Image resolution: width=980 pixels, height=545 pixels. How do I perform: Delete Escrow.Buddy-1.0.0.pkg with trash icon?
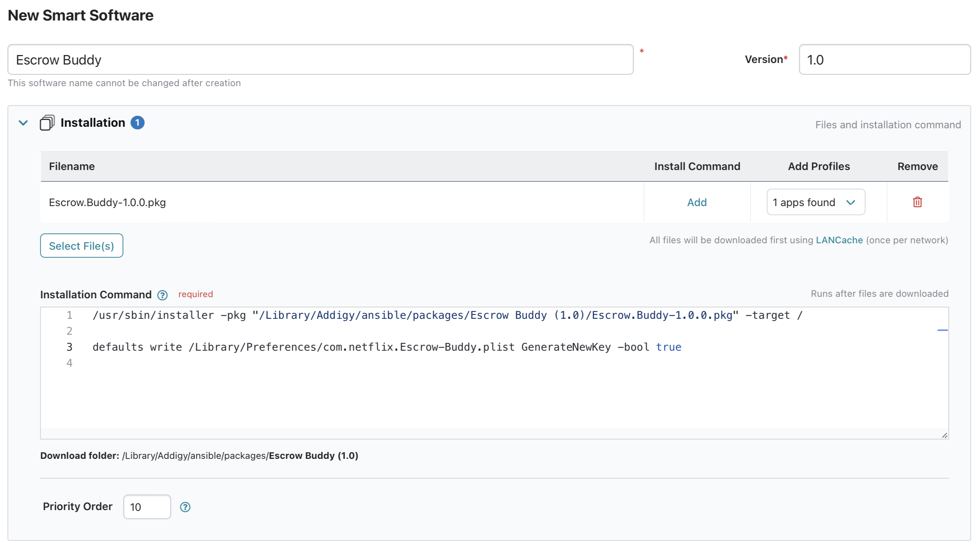(917, 202)
